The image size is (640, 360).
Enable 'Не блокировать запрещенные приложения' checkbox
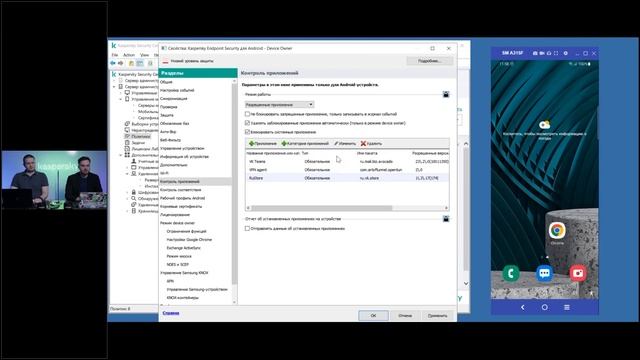point(247,114)
